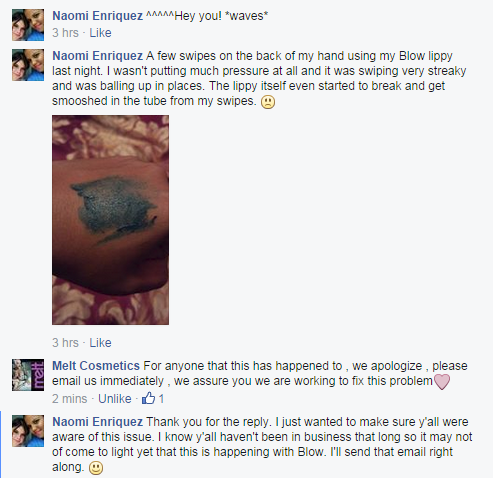Visit the Melt Cosmetics page name link
This screenshot has height=478, width=493.
click(x=96, y=366)
